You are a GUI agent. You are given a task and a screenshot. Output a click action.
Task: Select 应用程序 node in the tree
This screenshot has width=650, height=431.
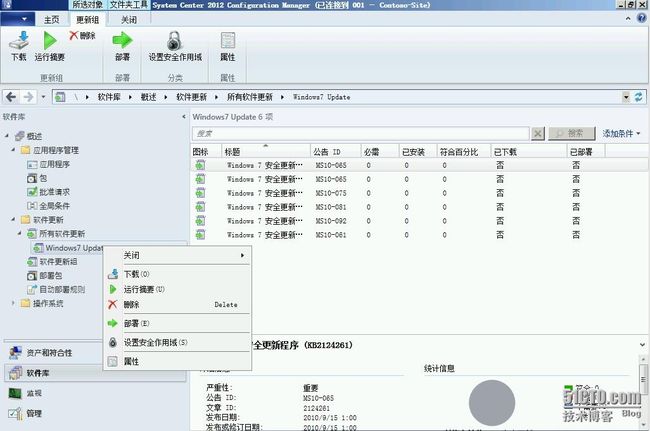pos(54,164)
